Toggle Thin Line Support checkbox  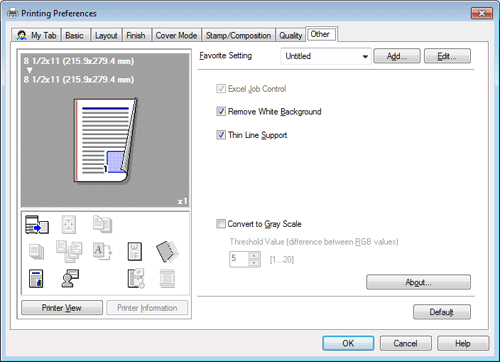(x=221, y=135)
